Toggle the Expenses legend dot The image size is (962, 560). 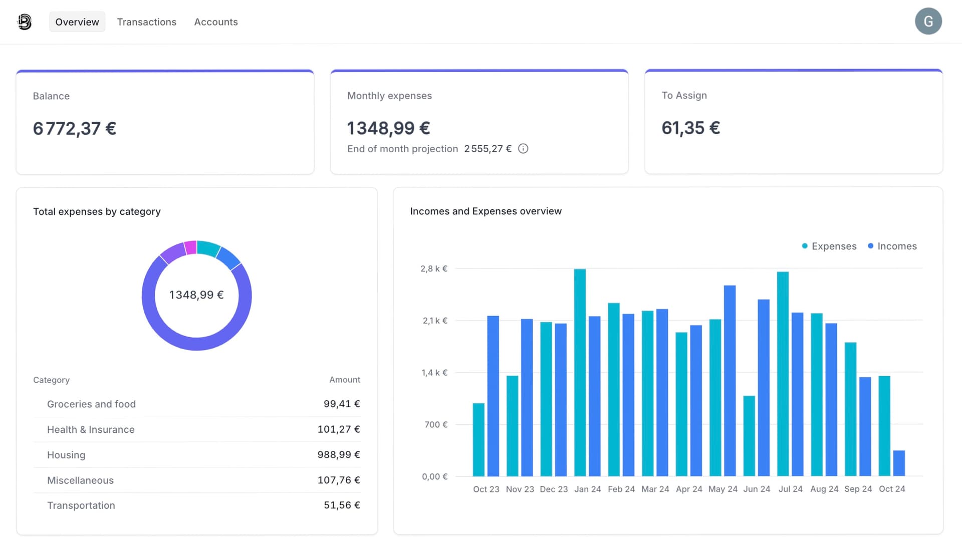[805, 246]
